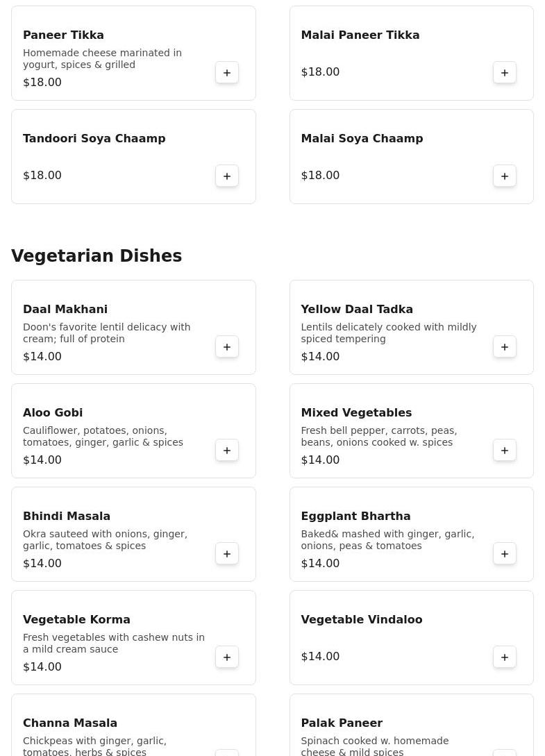Image resolution: width=545 pixels, height=756 pixels.
Task: Add Malai Paneer Tikka with plus icon
Action: click(x=505, y=73)
